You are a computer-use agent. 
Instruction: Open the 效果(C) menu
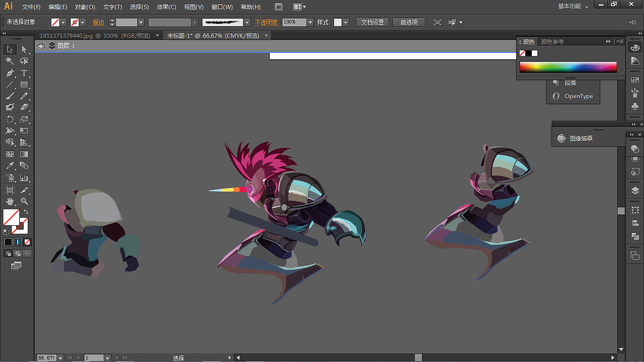click(167, 7)
